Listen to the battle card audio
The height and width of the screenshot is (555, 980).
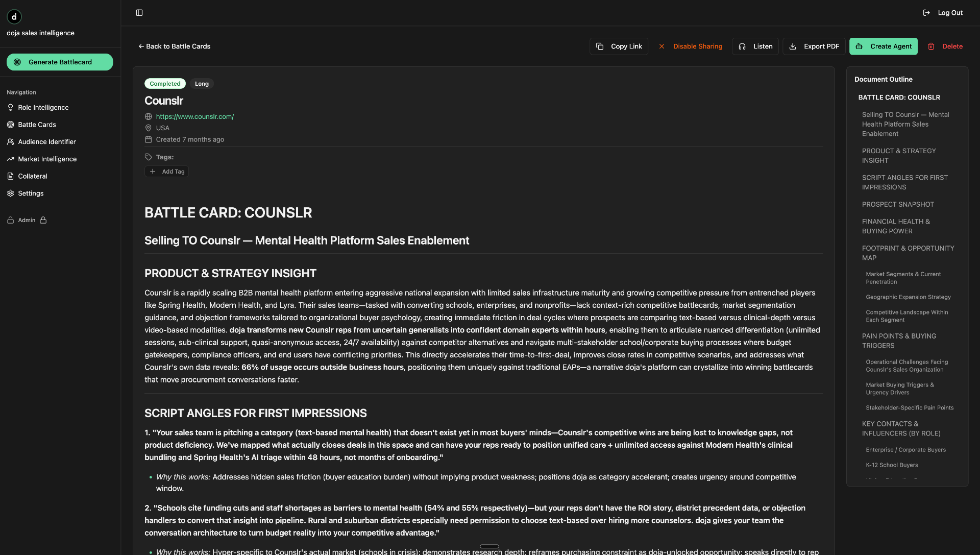coord(755,46)
